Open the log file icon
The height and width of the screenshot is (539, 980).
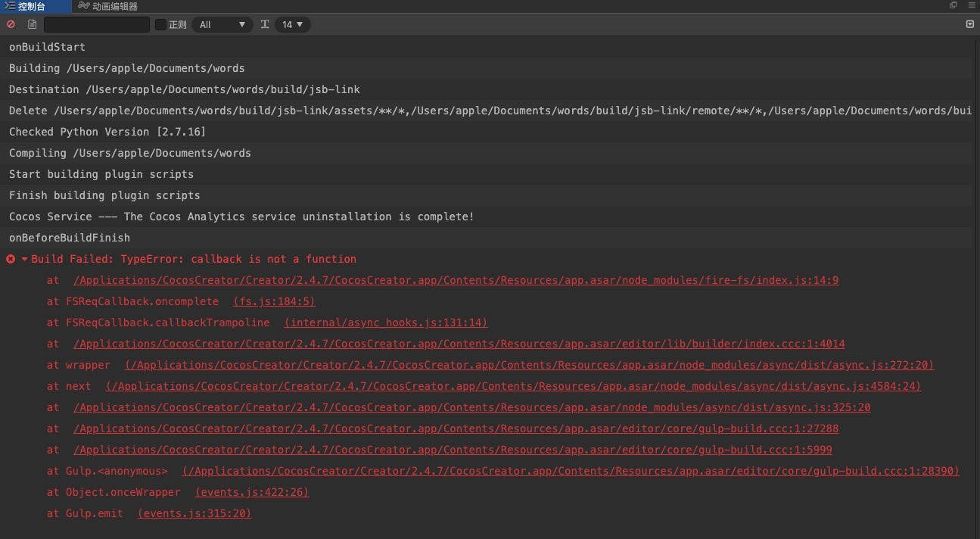coord(32,24)
